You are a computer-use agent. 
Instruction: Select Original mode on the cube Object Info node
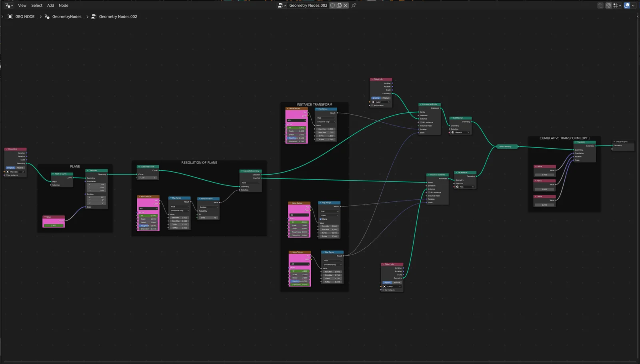pyautogui.click(x=376, y=98)
